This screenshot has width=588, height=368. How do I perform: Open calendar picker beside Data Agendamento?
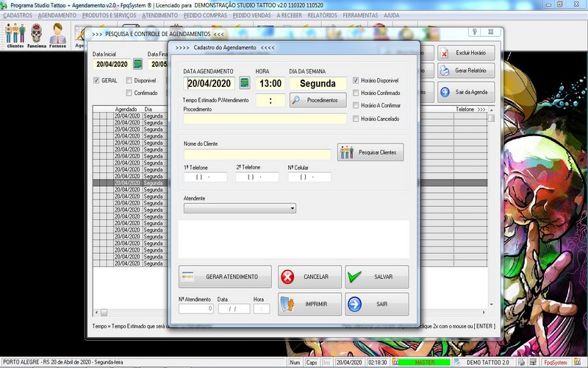coord(245,83)
